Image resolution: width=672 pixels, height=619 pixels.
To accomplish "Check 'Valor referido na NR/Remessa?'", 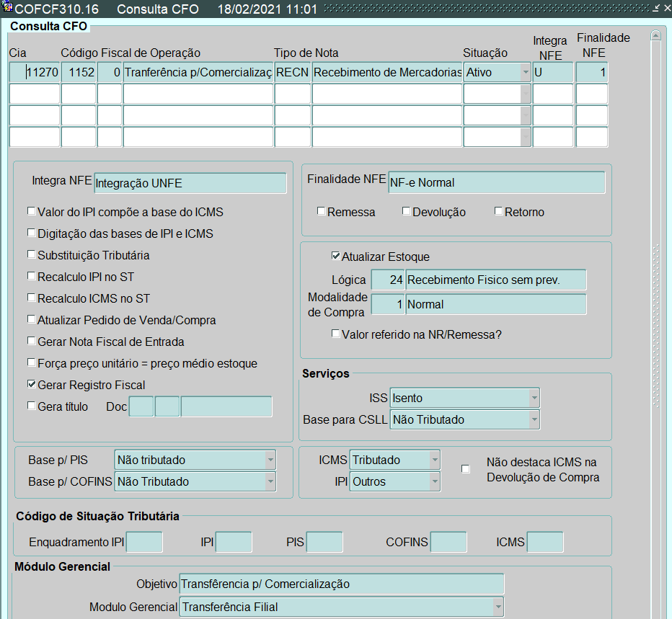I will tap(335, 334).
